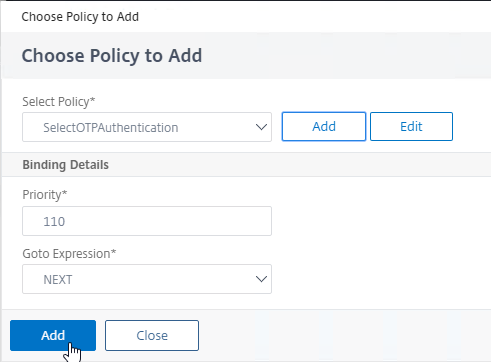Click the outlined Add policy button
This screenshot has height=362, width=491.
(x=324, y=127)
